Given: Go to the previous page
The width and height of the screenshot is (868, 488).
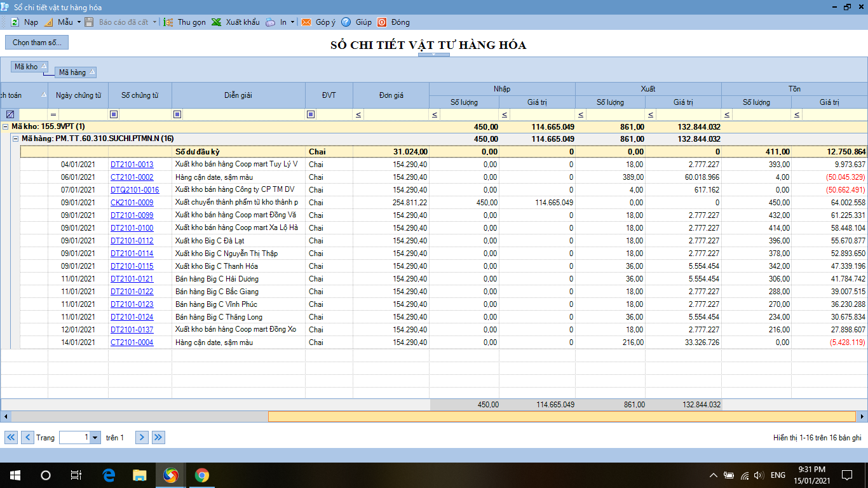Looking at the screenshot, I should [x=27, y=437].
